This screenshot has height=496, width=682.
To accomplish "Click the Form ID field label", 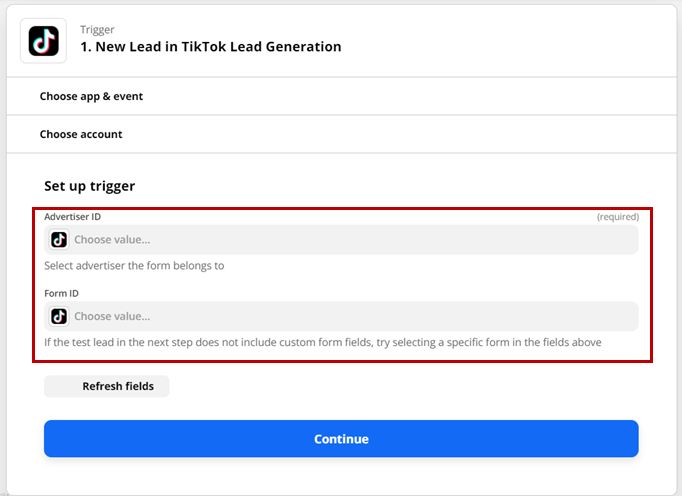I will click(61, 293).
